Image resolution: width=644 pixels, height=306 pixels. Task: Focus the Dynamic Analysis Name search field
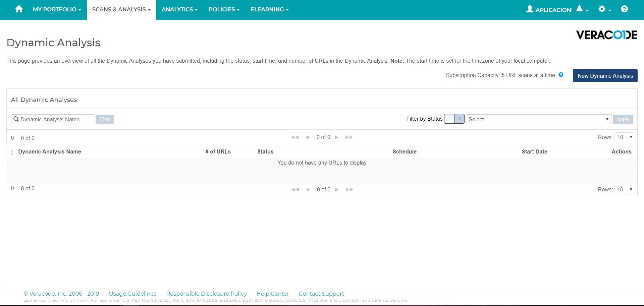tap(53, 119)
